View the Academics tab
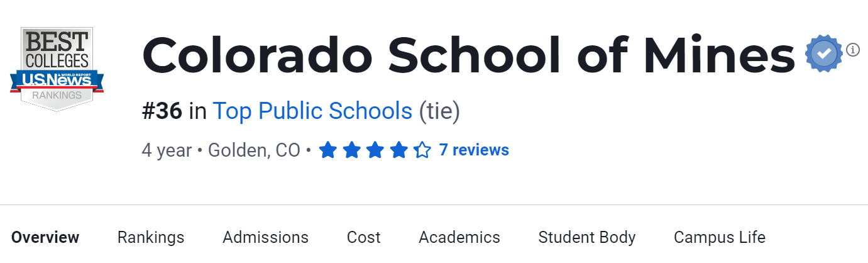 [x=459, y=237]
